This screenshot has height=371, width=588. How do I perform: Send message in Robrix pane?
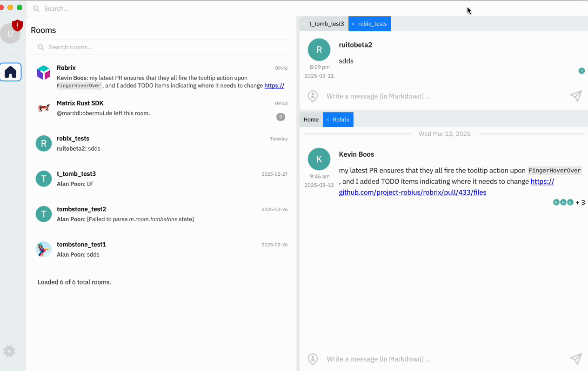tap(576, 359)
